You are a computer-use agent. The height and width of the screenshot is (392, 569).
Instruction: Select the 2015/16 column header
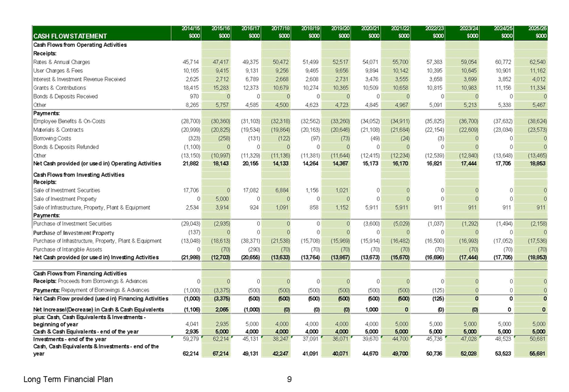tap(220, 32)
